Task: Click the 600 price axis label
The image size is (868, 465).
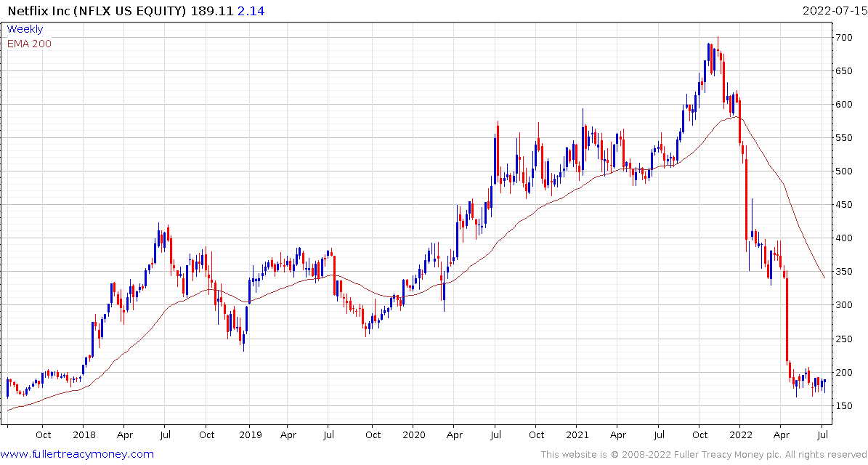Action: click(x=845, y=105)
